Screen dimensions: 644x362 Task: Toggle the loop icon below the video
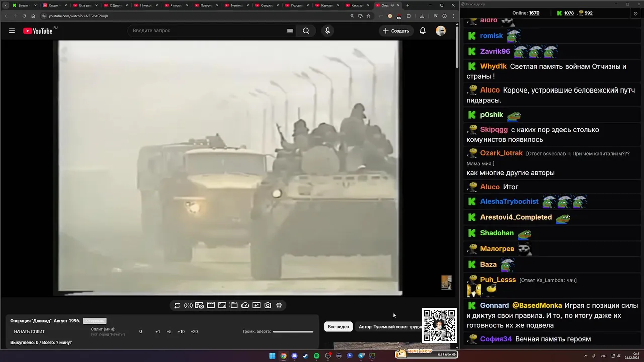click(177, 305)
